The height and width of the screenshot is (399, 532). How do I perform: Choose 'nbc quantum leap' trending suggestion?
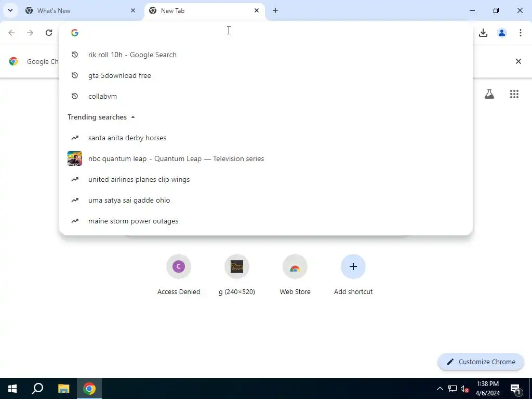coord(266,158)
